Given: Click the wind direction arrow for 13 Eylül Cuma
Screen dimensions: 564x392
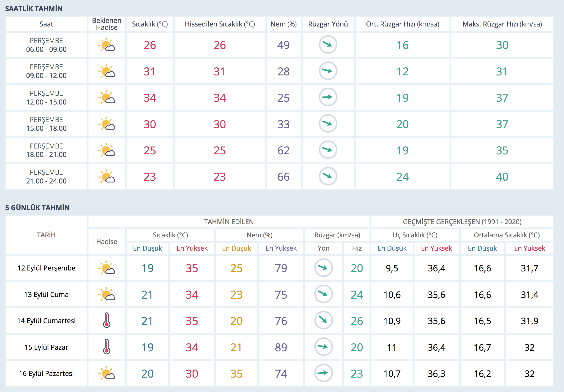Looking at the screenshot, I should 323,294.
